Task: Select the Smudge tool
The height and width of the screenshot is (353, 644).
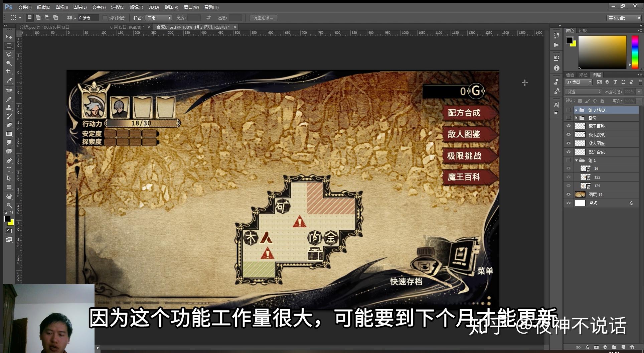Action: pos(9,142)
